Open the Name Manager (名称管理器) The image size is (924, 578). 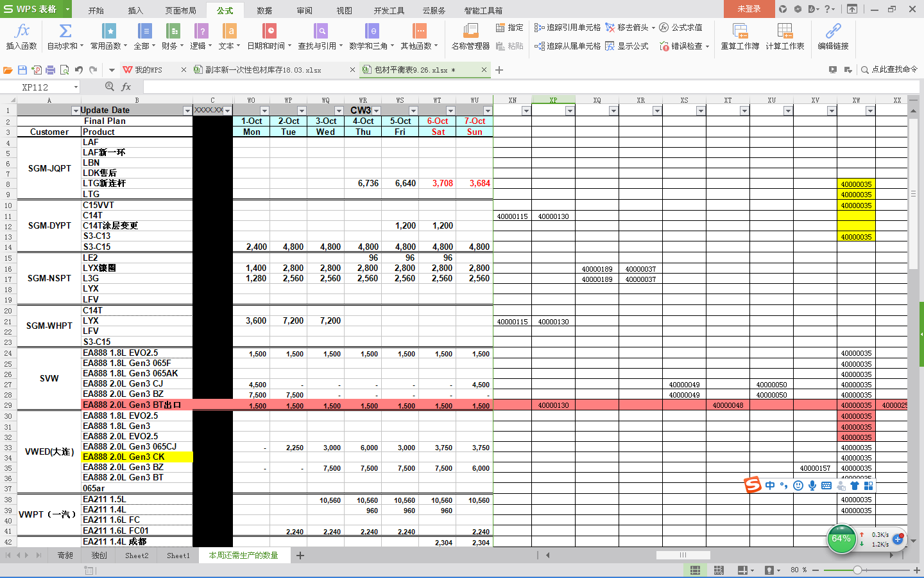pyautogui.click(x=470, y=37)
